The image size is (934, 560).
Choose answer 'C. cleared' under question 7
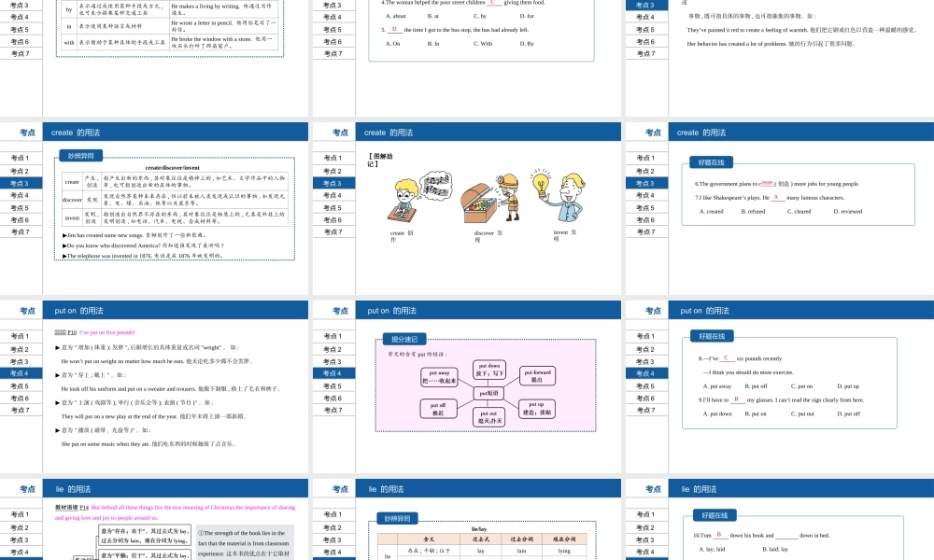click(x=799, y=211)
